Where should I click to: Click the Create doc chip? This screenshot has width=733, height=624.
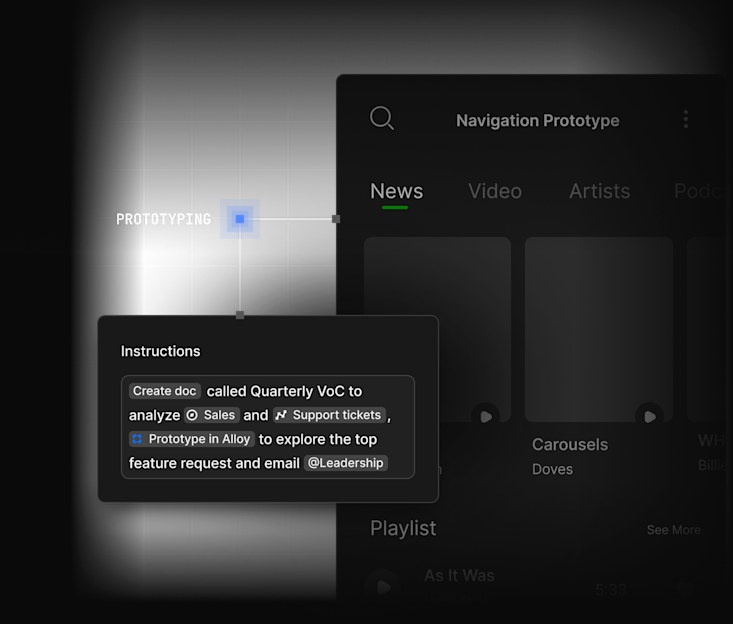[165, 391]
